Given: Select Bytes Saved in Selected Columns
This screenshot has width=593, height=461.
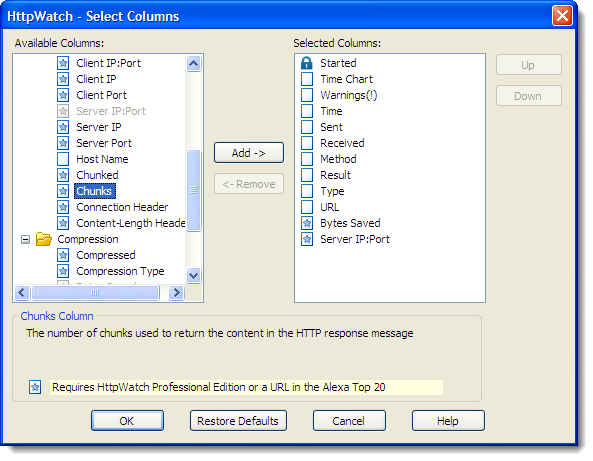Looking at the screenshot, I should click(x=350, y=223).
